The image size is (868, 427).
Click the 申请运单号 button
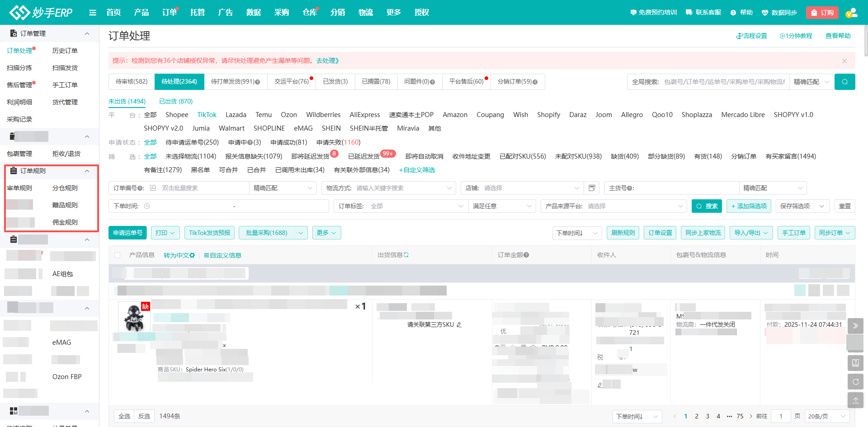point(127,233)
